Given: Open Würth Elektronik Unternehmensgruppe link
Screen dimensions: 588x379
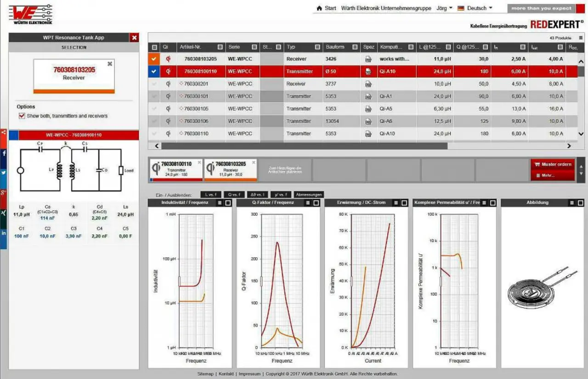Looking at the screenshot, I should 386,8.
